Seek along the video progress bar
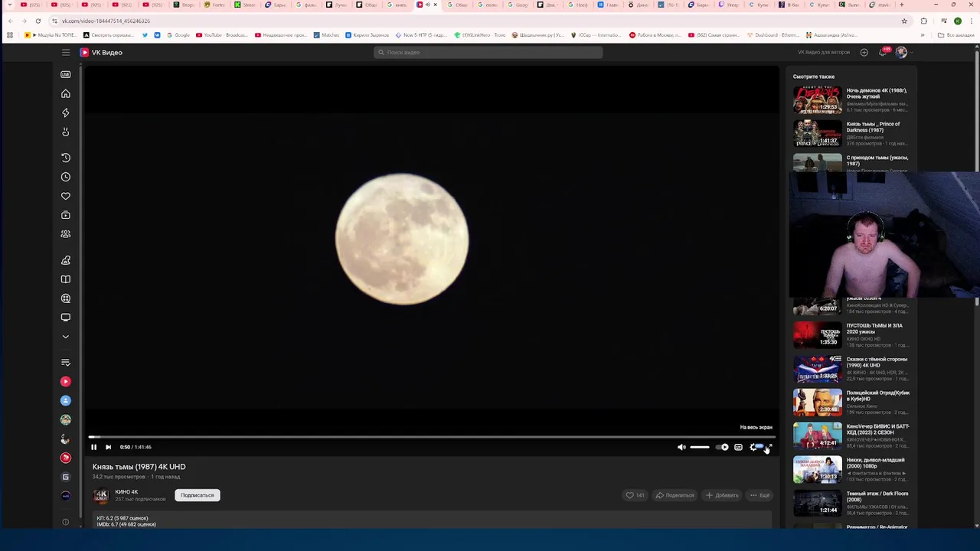The height and width of the screenshot is (551, 980). (432, 437)
